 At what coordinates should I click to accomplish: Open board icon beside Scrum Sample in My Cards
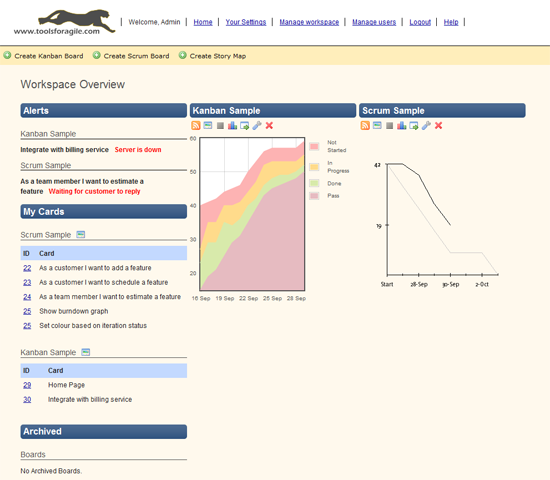[81, 234]
